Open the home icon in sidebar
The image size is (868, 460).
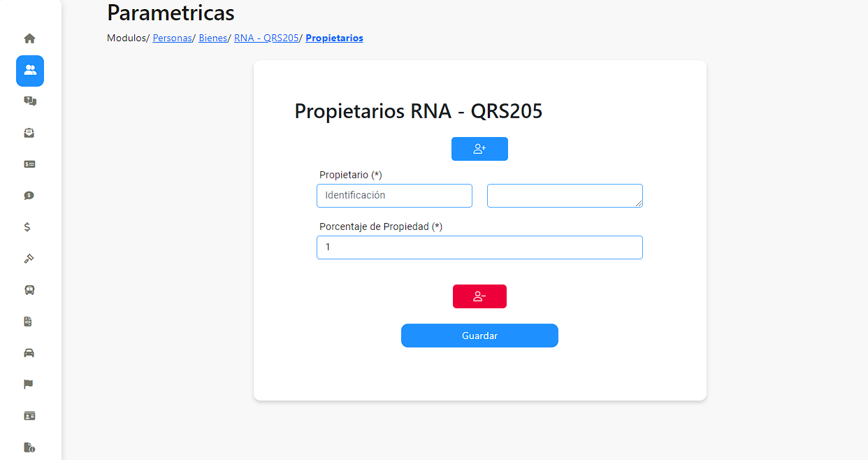pyautogui.click(x=29, y=38)
